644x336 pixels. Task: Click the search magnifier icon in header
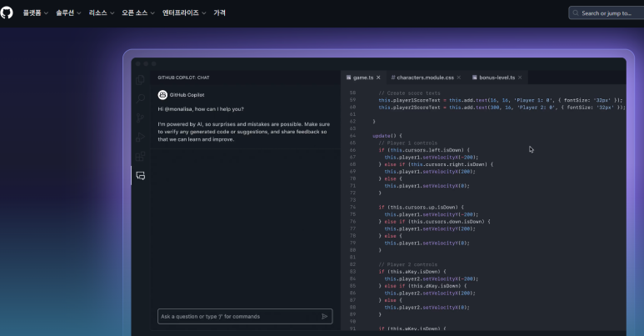click(576, 13)
